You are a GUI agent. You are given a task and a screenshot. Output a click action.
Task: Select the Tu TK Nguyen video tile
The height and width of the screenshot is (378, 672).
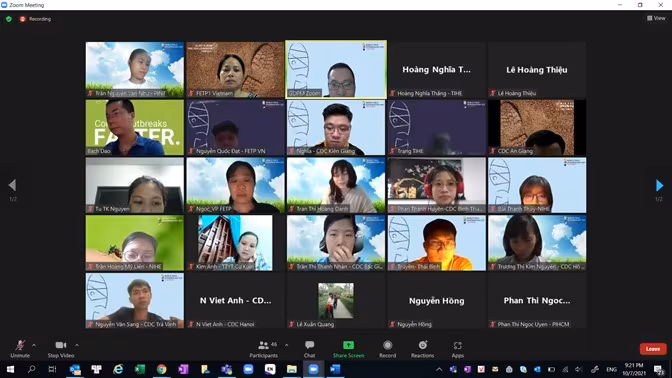click(135, 185)
